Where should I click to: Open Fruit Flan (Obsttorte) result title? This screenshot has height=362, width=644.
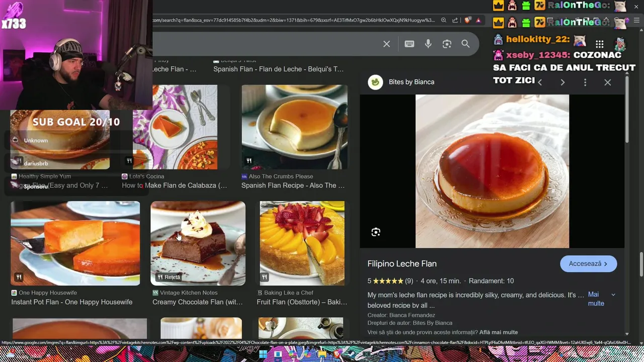(302, 302)
